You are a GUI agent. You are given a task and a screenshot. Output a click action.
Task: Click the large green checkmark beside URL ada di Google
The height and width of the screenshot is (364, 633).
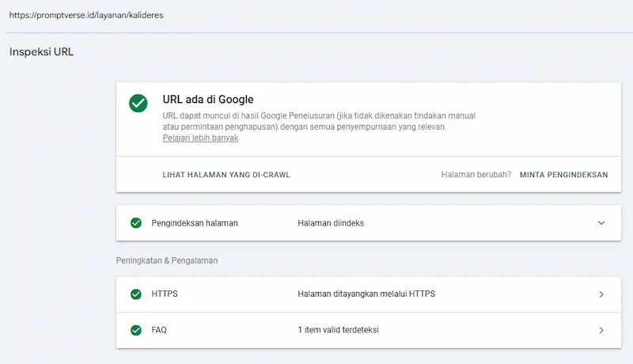pyautogui.click(x=138, y=104)
